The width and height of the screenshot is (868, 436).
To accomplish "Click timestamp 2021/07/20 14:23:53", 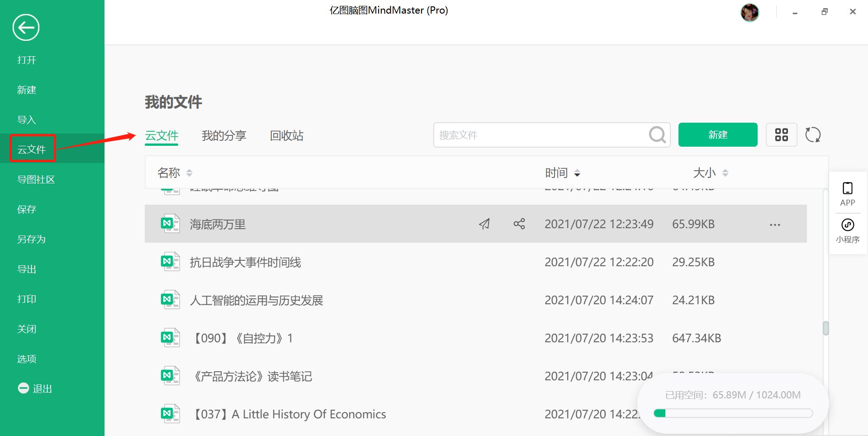I will (x=599, y=338).
